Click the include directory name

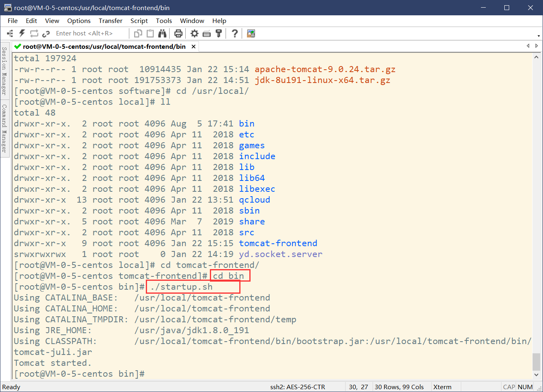257,156
